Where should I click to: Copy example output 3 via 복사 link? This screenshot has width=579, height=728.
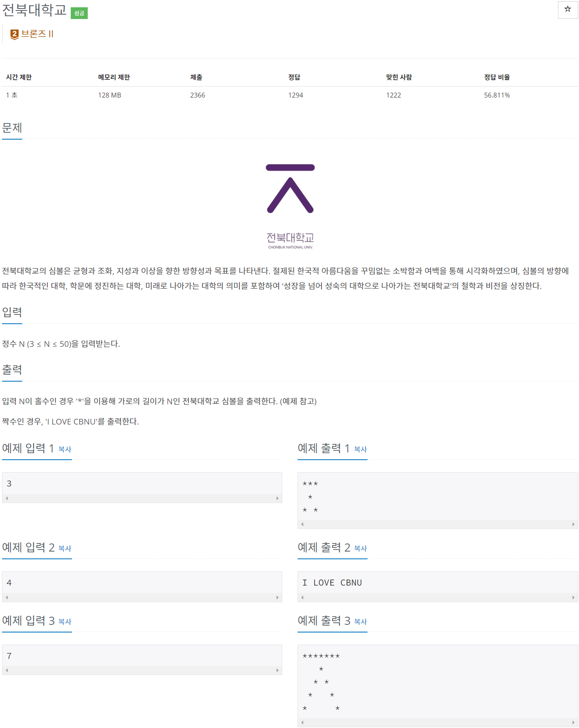click(360, 622)
